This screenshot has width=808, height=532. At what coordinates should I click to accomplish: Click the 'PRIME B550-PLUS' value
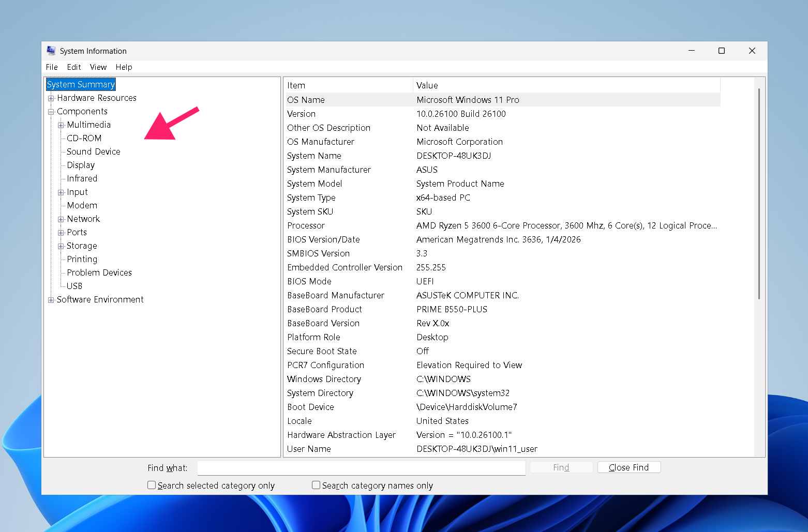(452, 309)
